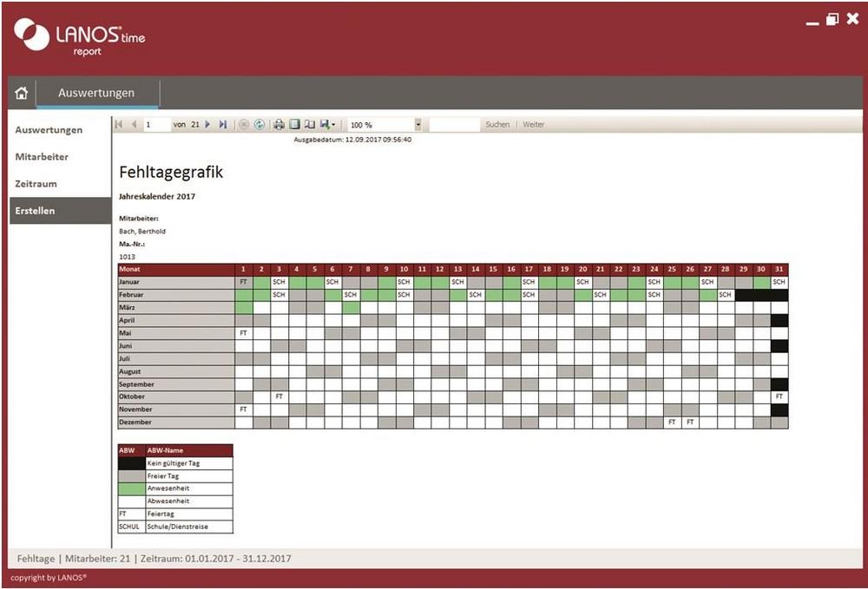Jump to first report page
Screen dimensions: 868x589
[x=118, y=124]
